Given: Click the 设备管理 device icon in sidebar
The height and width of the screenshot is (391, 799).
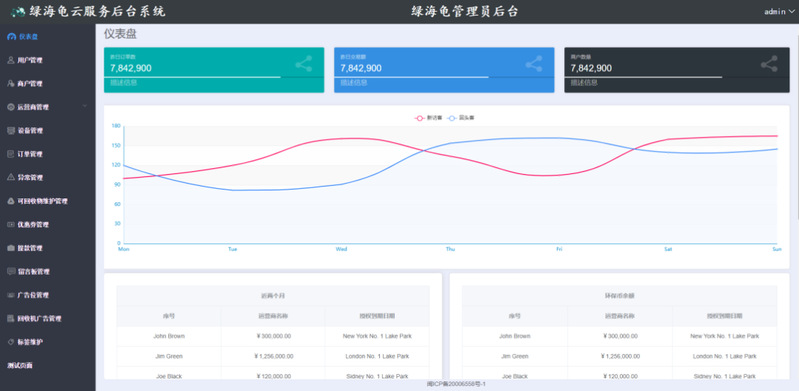Looking at the screenshot, I should tap(11, 131).
